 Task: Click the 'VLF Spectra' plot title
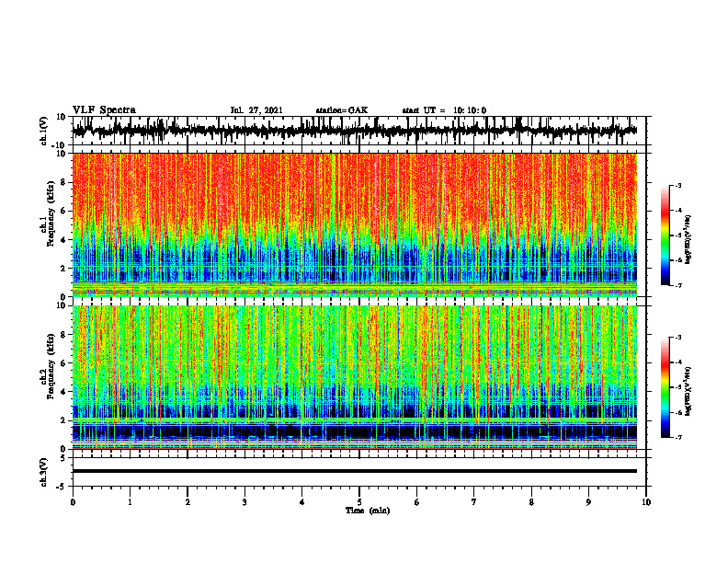104,109
